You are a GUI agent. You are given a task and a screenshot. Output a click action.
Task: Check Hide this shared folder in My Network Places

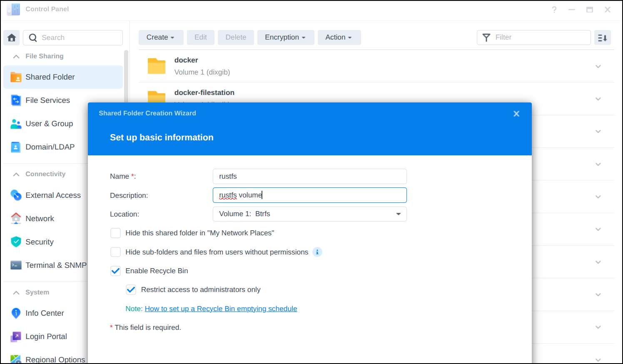click(115, 233)
